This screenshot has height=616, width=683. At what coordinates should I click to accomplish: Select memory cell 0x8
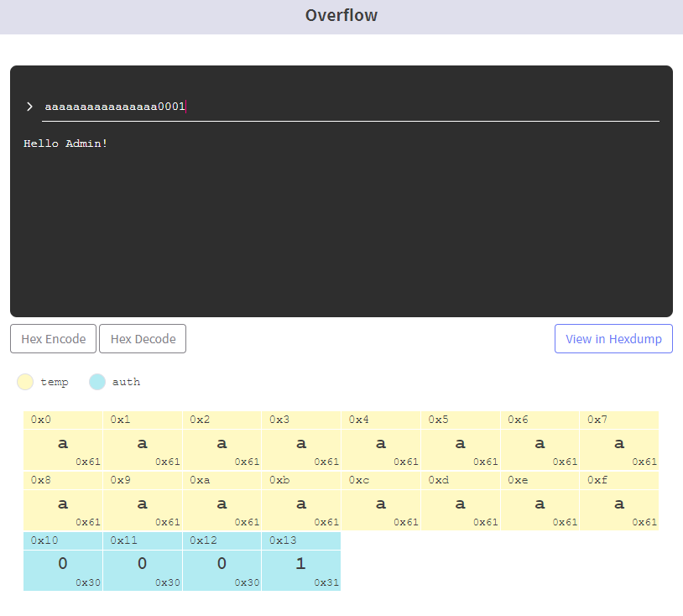tap(63, 501)
